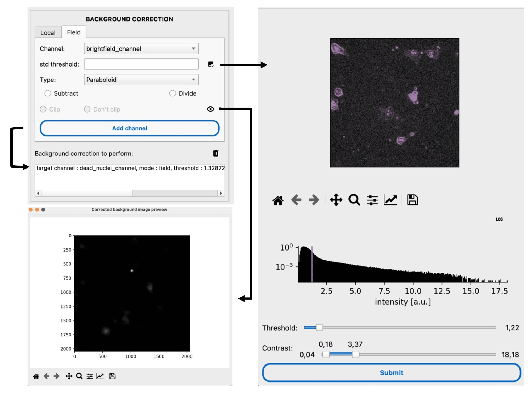Toggle the eye preview icon
This screenshot has width=532, height=394.
(210, 109)
